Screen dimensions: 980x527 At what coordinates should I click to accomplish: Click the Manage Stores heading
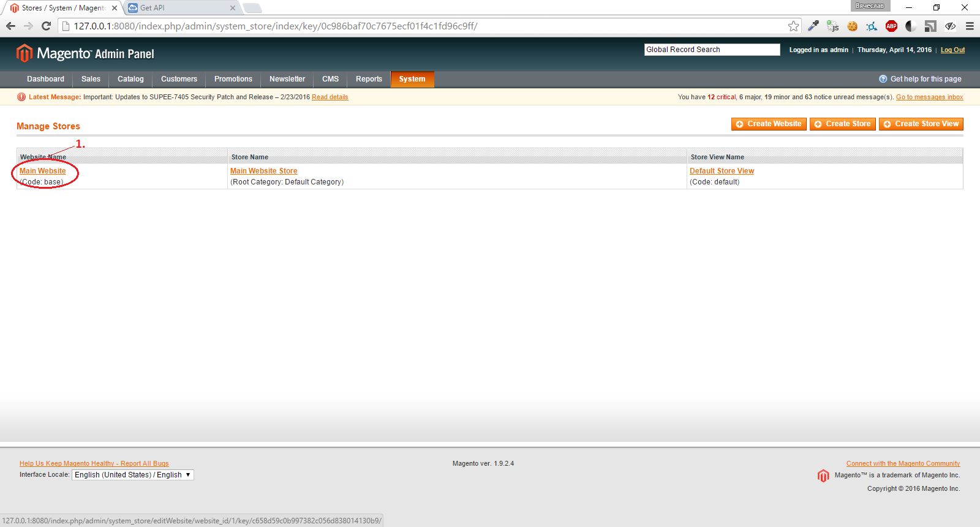(x=48, y=126)
